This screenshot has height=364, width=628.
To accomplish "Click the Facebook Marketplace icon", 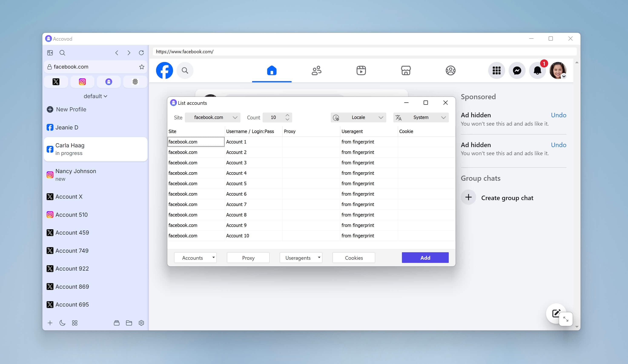I will [406, 70].
